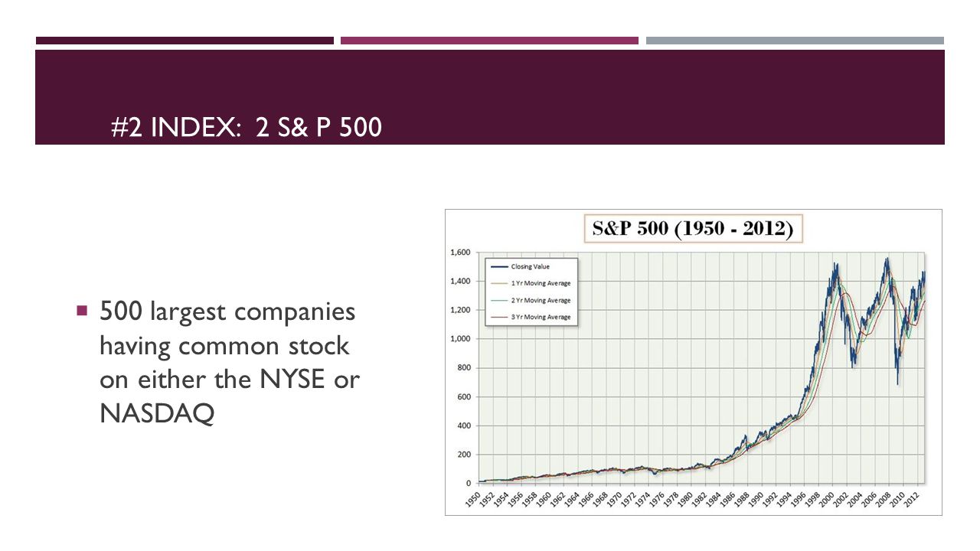Click the '2 Yr Moving Average' legend entry
This screenshot has height=551, width=980.
pos(531,301)
